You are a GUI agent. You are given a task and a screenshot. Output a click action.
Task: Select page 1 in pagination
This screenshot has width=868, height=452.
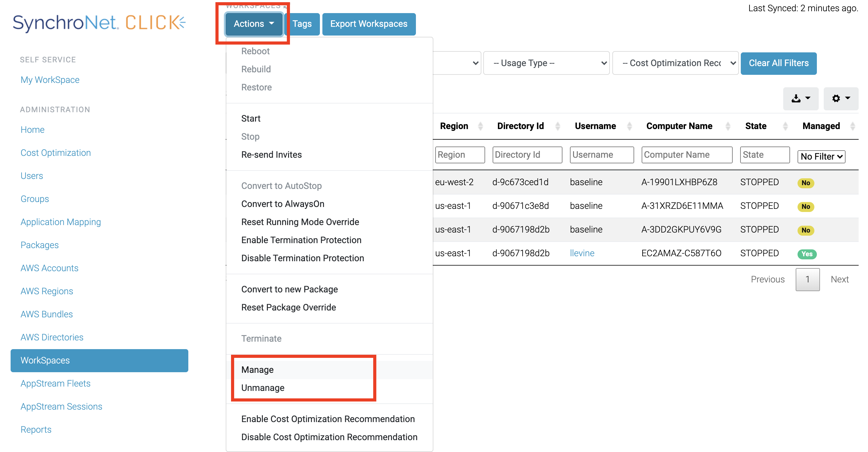[x=807, y=279]
